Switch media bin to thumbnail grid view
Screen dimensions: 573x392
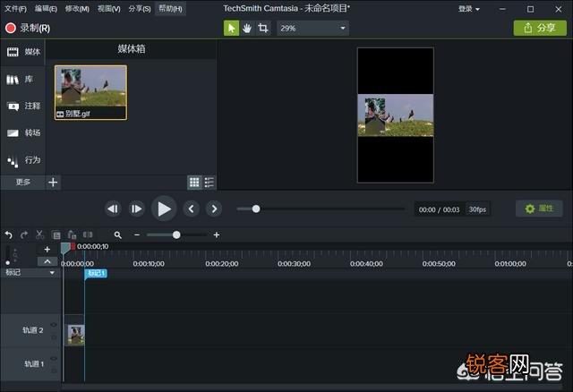point(194,182)
